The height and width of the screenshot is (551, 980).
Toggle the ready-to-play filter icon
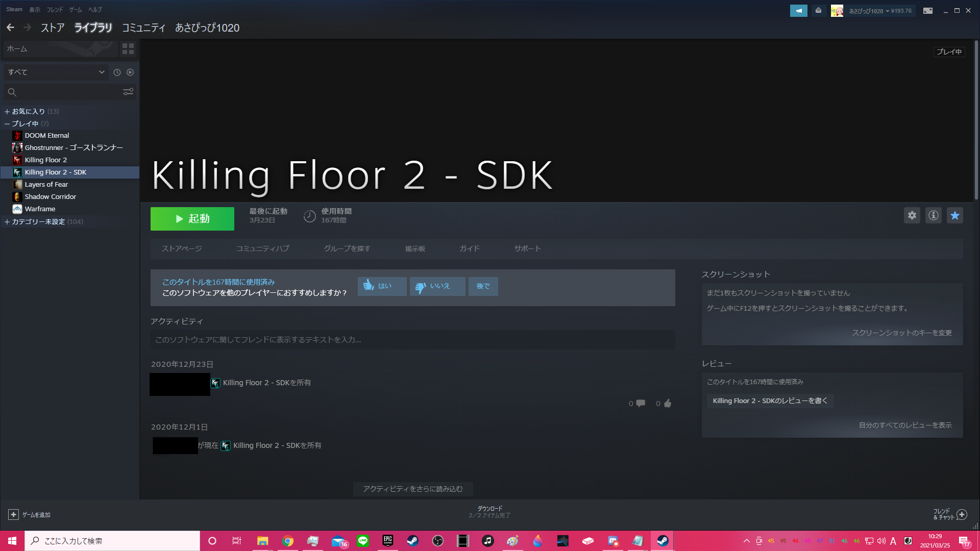[x=130, y=72]
